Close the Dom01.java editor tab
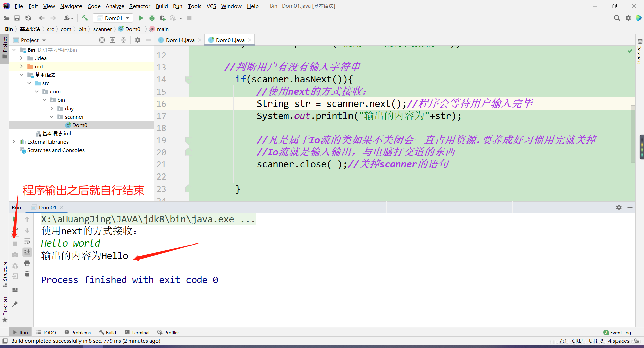644x348 pixels. pos(250,40)
